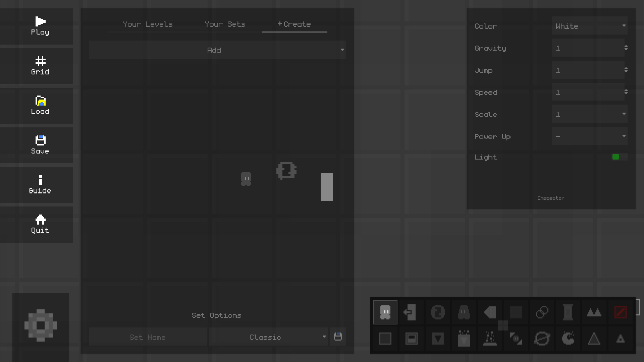Image resolution: width=644 pixels, height=362 pixels.
Task: Switch to Your Sets tab
Action: coord(225,24)
